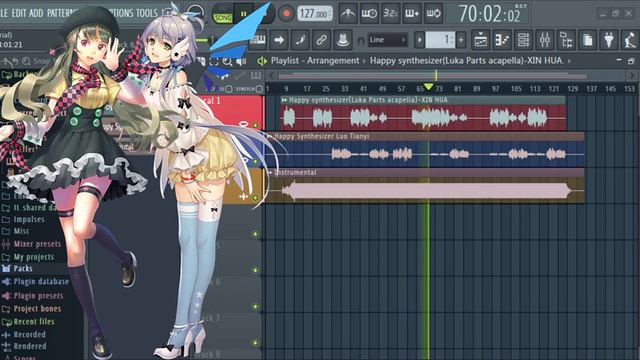Screen dimensions: 640x360
Task: Open the Playlist view icon
Action: click(x=481, y=40)
